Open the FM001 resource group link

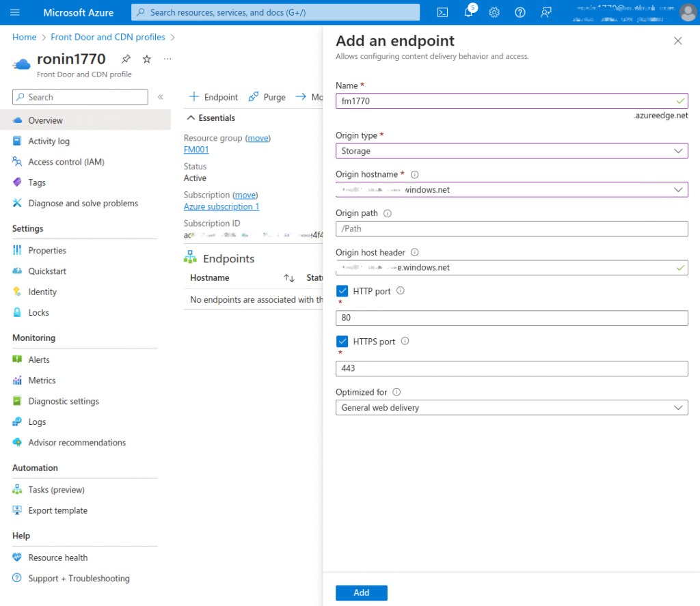click(x=196, y=150)
